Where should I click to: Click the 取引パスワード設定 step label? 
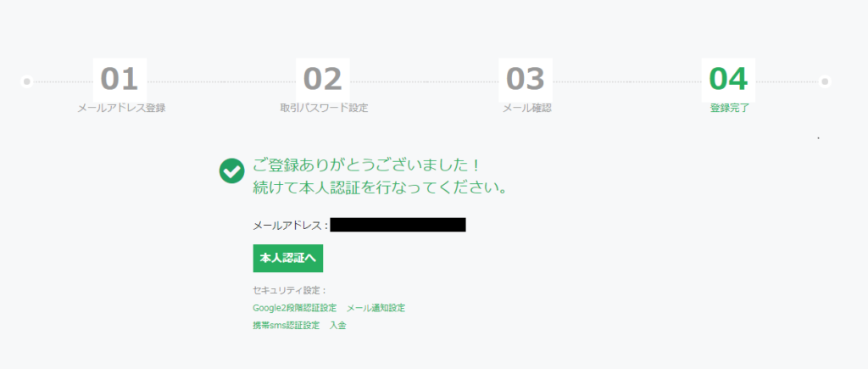[324, 108]
